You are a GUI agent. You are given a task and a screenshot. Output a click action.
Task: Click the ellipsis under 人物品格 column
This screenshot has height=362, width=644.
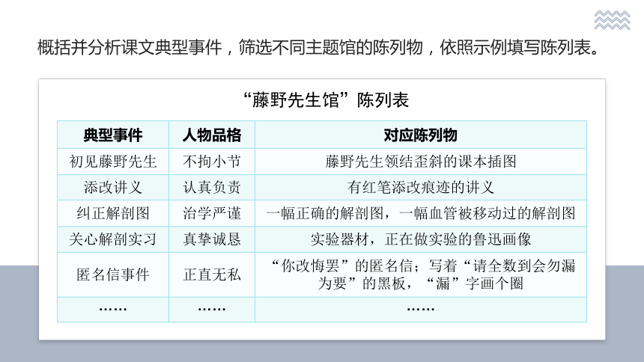212,310
